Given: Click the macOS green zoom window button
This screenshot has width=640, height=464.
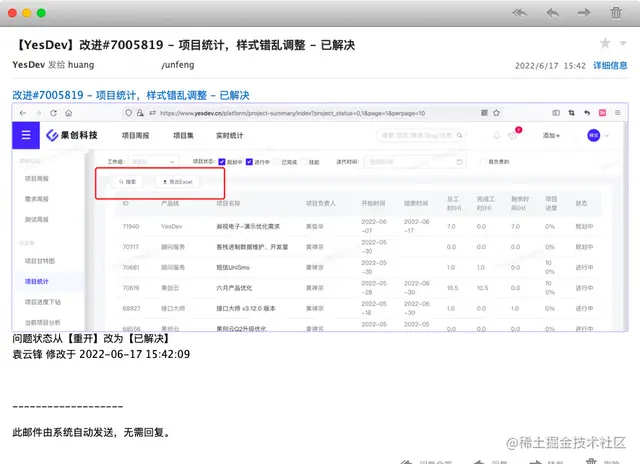Looking at the screenshot, I should point(41,13).
